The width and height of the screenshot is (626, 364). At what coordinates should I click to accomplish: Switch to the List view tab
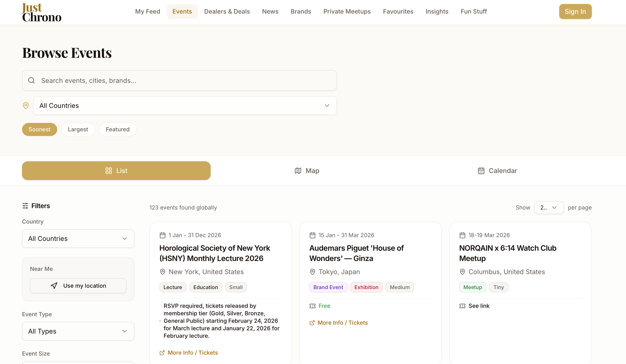tap(116, 171)
